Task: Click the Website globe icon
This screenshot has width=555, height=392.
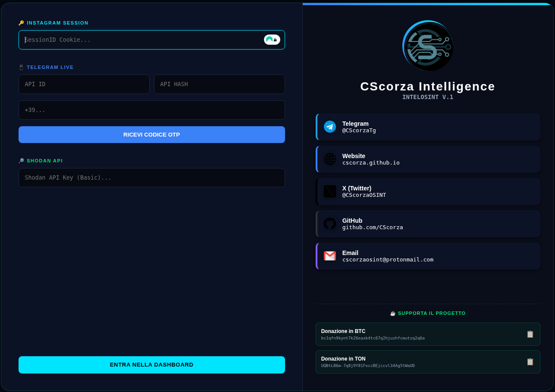Action: [x=330, y=159]
